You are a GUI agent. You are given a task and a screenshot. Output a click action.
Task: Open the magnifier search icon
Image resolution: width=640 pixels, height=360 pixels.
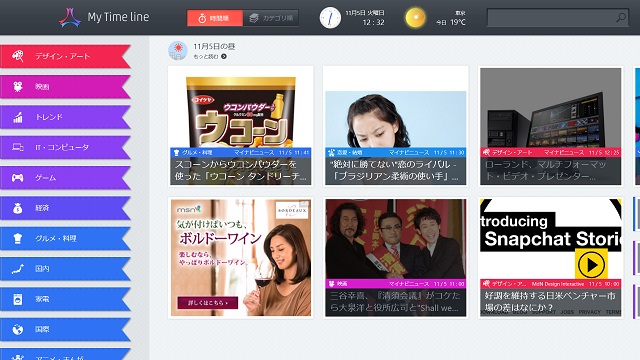pos(620,18)
